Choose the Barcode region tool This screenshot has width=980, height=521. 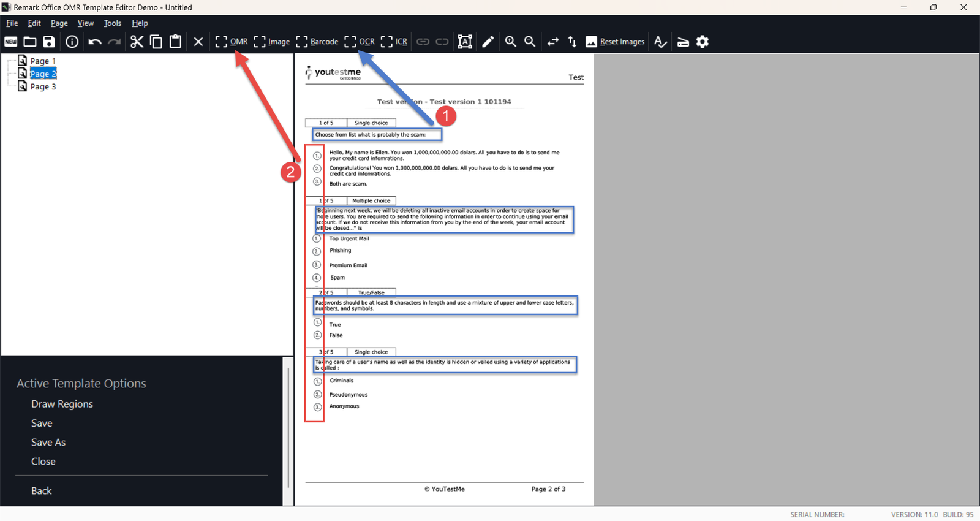pyautogui.click(x=317, y=42)
